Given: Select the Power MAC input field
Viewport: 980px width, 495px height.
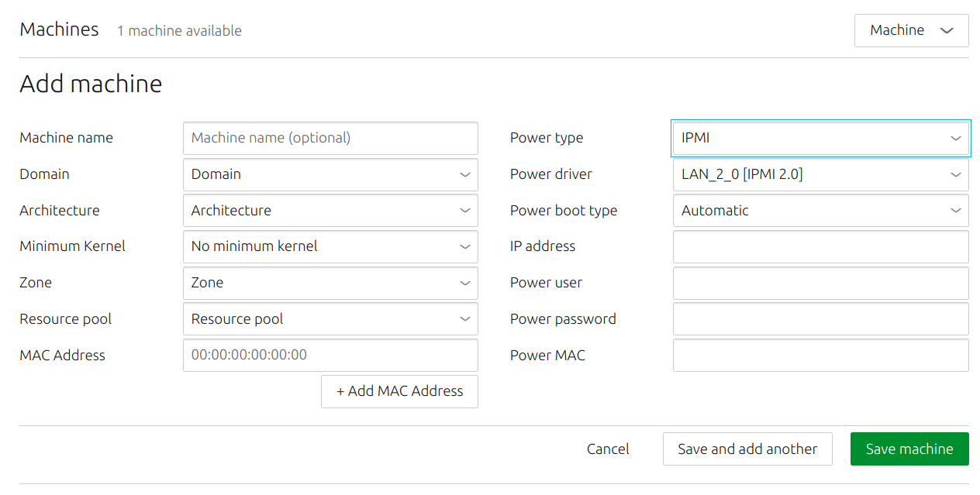Looking at the screenshot, I should [x=821, y=355].
